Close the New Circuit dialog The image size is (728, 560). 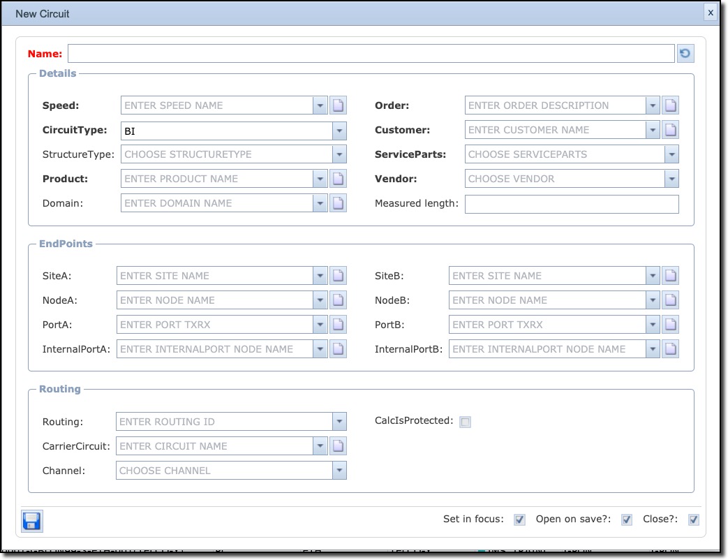coord(711,13)
